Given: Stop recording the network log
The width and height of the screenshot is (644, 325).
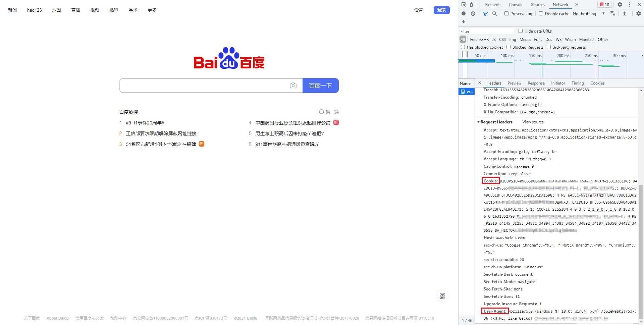Looking at the screenshot, I should coord(464,13).
